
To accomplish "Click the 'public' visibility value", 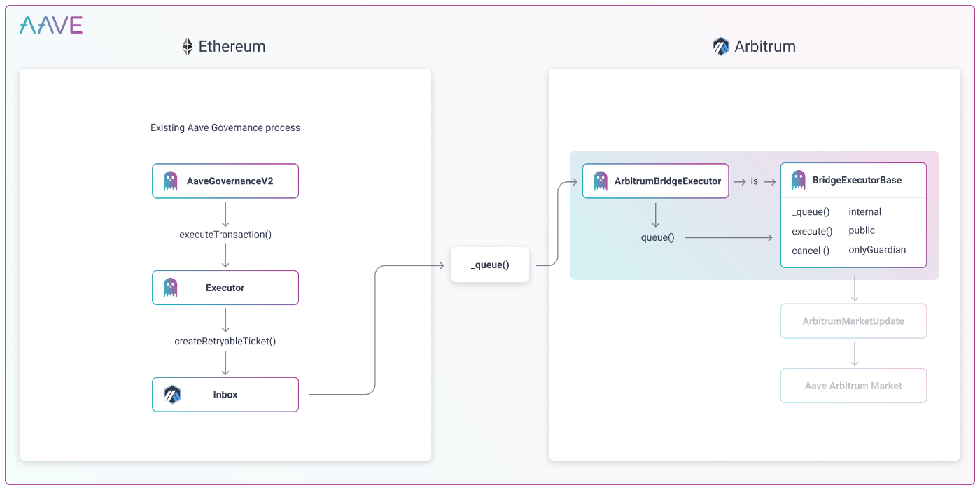I will (x=862, y=230).
